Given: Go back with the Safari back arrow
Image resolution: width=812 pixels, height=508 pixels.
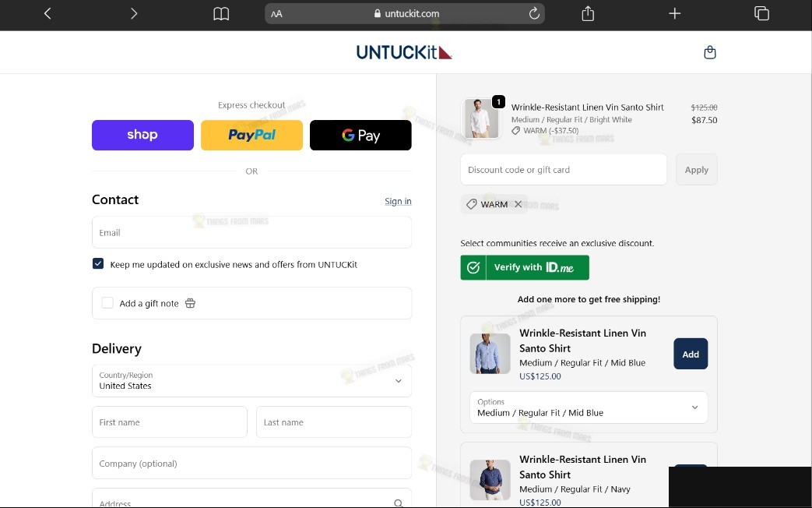Looking at the screenshot, I should click(47, 13).
